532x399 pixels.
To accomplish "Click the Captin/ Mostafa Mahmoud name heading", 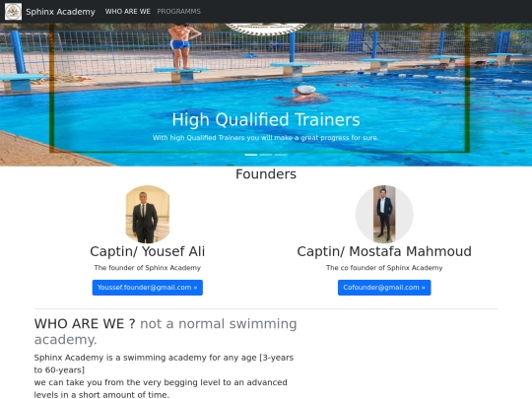I will 384,251.
